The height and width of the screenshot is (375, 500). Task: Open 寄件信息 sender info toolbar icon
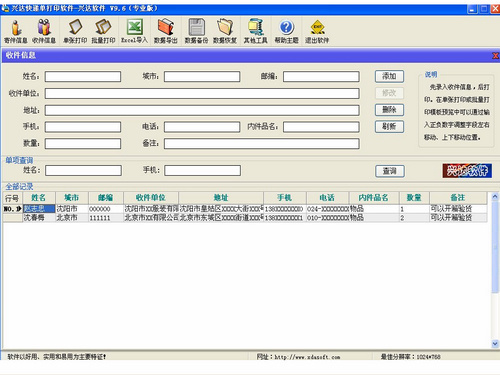16,32
